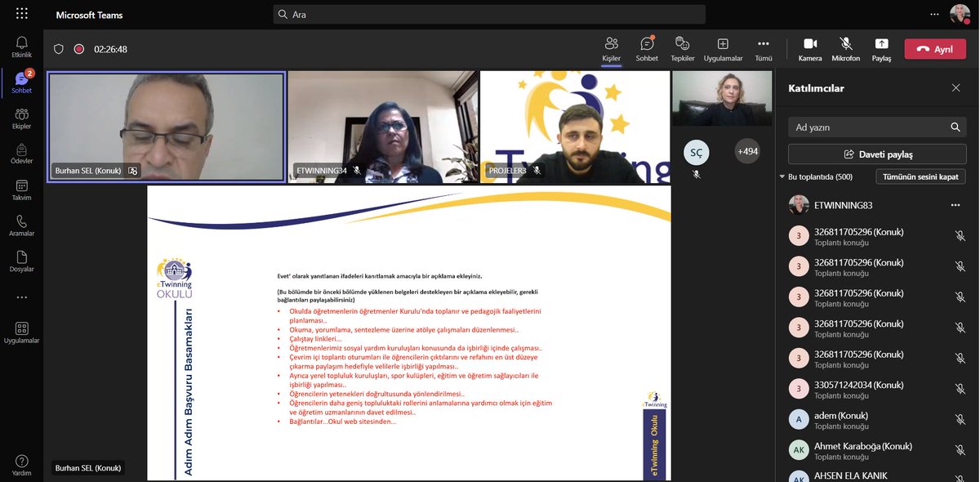Viewport: 980px width, 482px height.
Task: Click mic icon for 330571242034 (Konuk)
Action: (960, 389)
